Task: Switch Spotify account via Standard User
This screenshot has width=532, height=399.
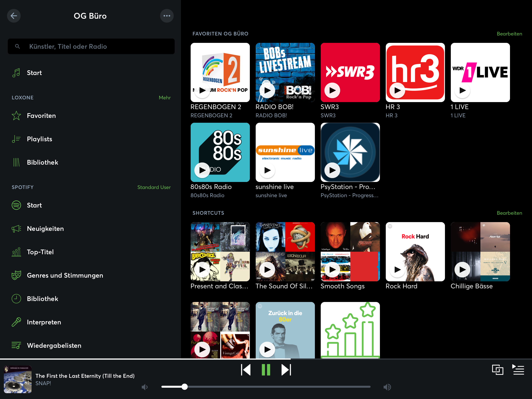Action: pos(154,187)
